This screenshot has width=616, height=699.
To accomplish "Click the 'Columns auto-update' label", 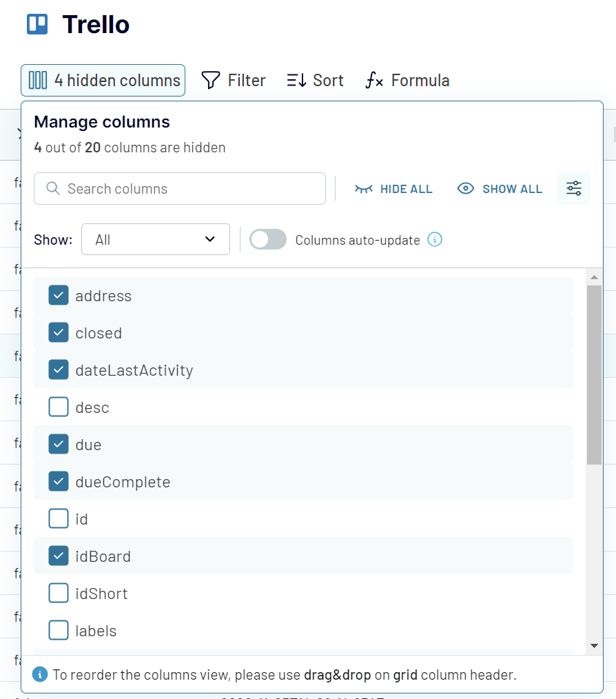I will (358, 240).
